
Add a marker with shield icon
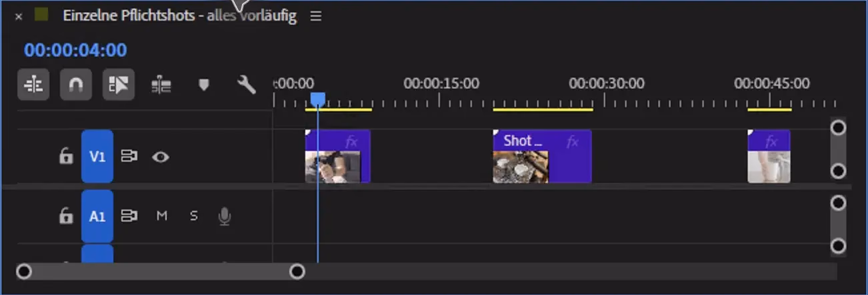pos(204,85)
